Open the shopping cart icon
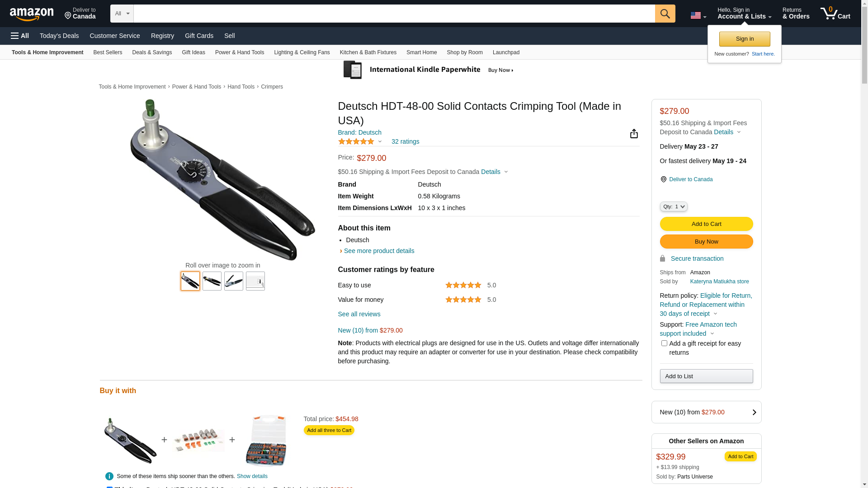Viewport: 868px width, 488px height. (835, 14)
